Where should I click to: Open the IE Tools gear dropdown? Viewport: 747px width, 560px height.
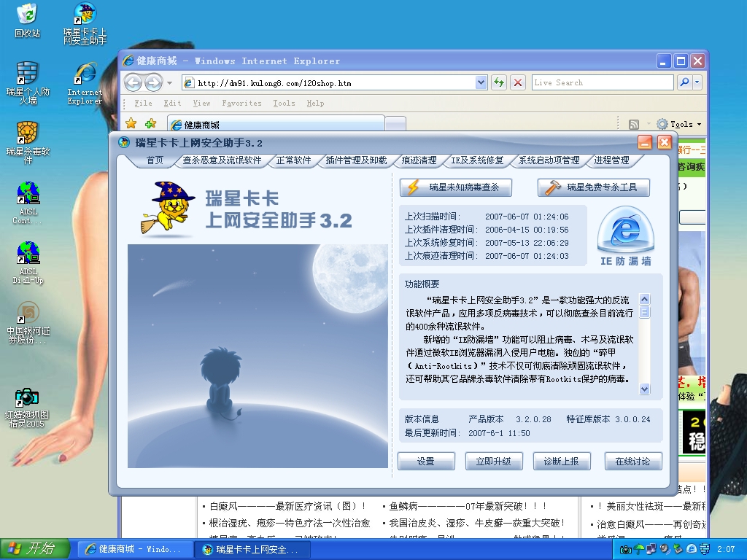679,124
